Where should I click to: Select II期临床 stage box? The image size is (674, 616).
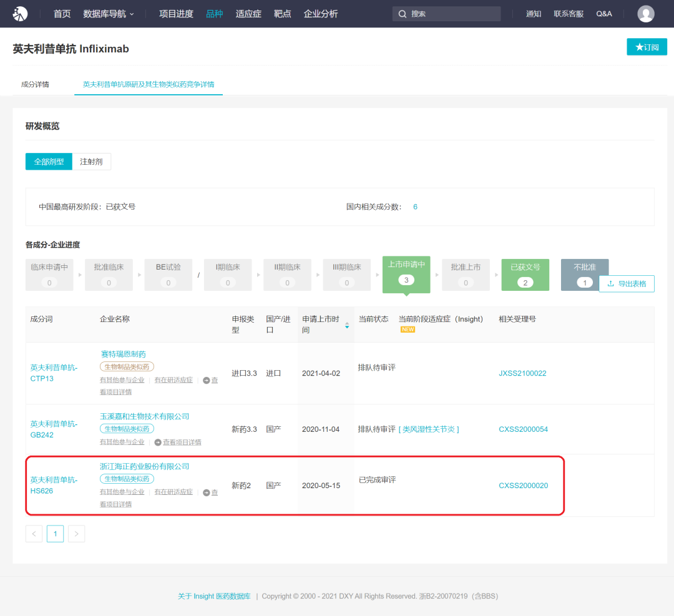pos(287,275)
